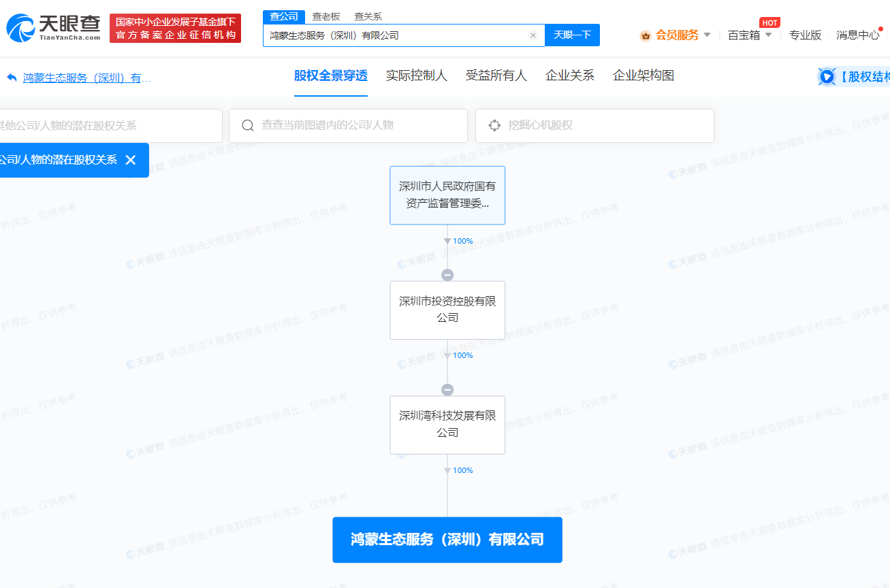This screenshot has width=890, height=588.
Task: Switch to the 受益所有人 tab
Action: [x=496, y=76]
